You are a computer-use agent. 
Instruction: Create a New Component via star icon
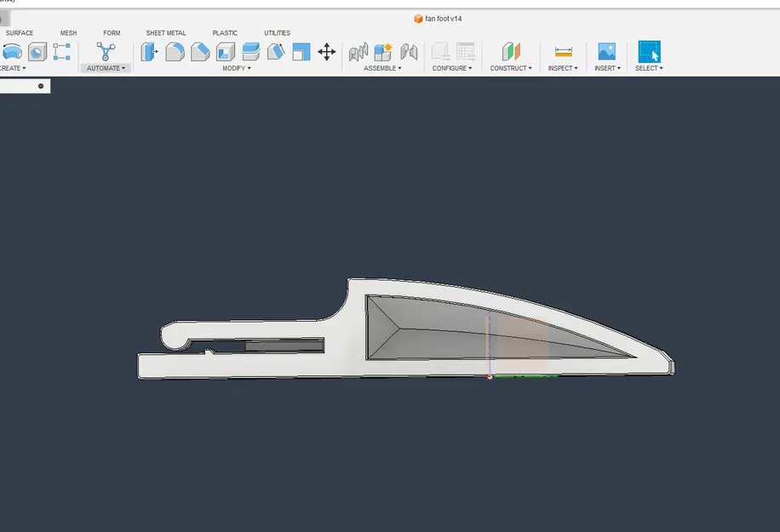tap(383, 52)
